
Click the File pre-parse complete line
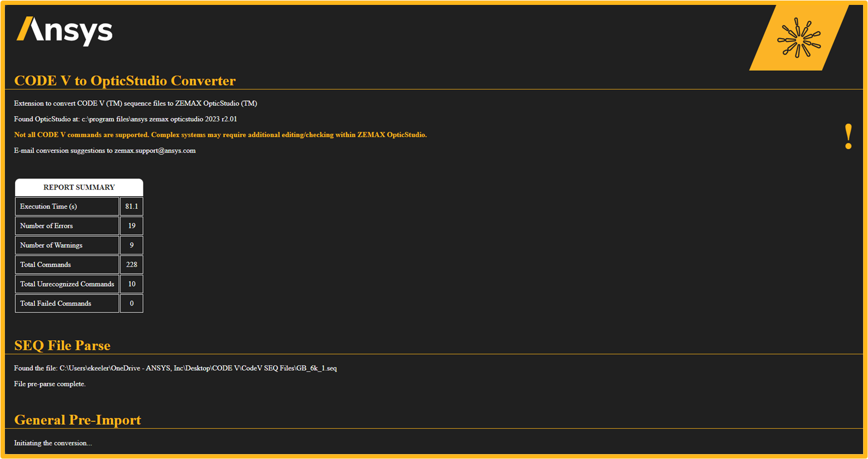50,384
